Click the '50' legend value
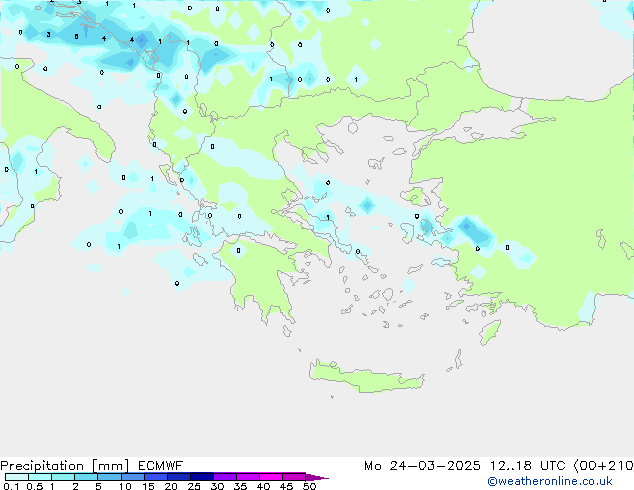This screenshot has height=490, width=634. pos(310,486)
